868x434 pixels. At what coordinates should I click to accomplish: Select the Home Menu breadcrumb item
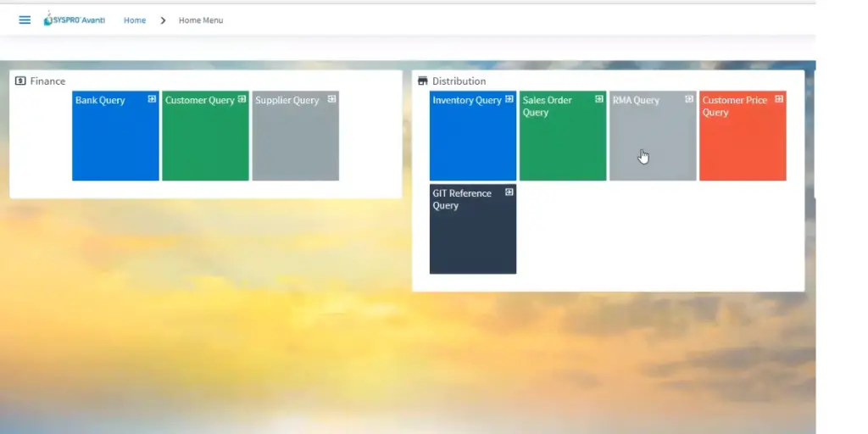[x=201, y=20]
